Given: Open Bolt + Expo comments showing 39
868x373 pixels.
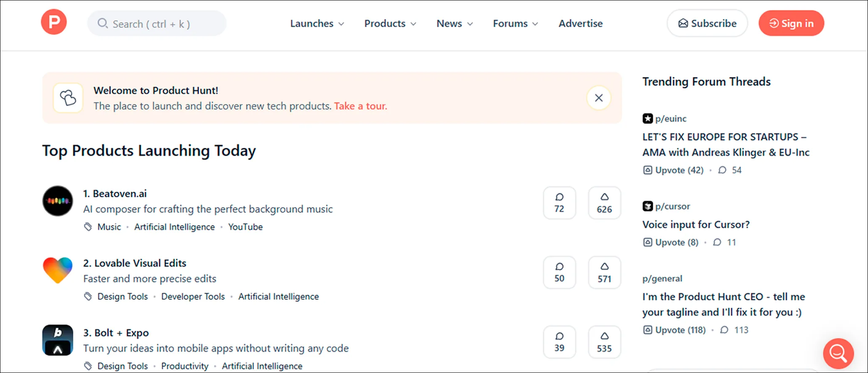Looking at the screenshot, I should point(559,342).
